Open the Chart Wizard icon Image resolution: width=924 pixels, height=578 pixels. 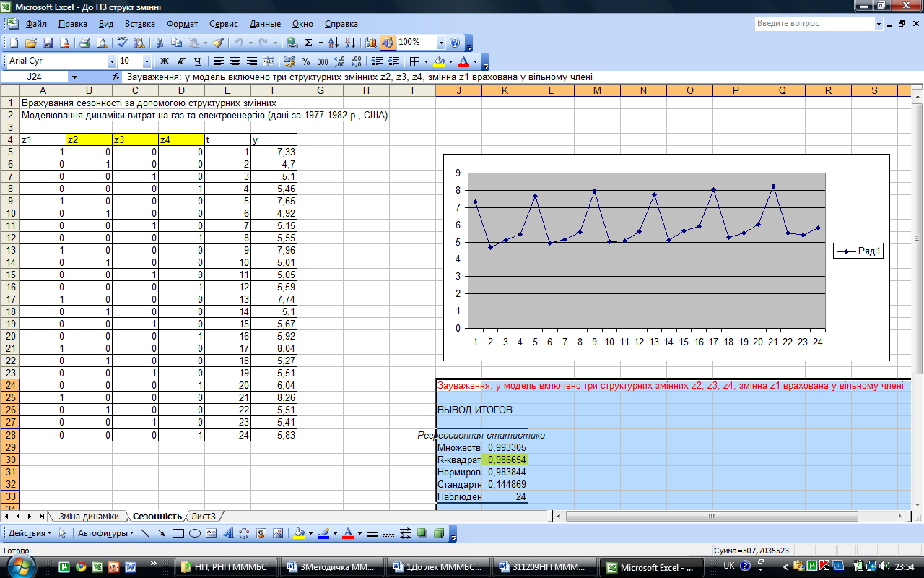coord(371,43)
